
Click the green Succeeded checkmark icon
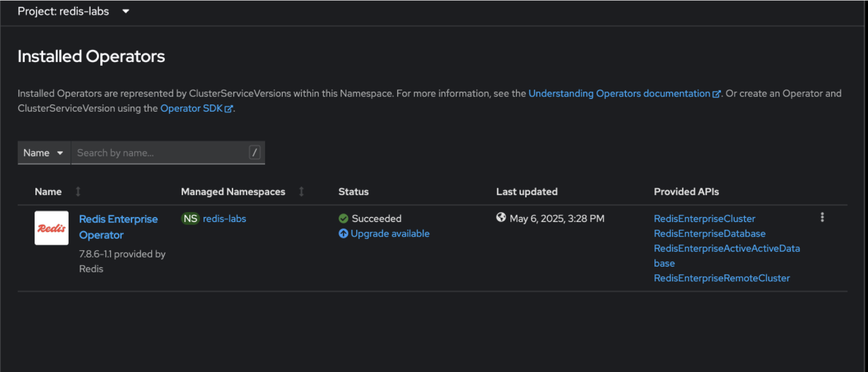343,219
